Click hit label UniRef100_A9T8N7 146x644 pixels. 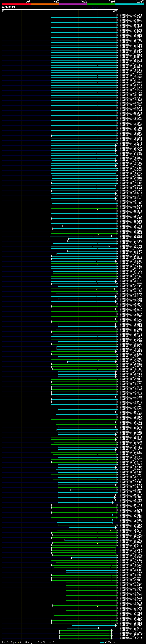(131, 605)
